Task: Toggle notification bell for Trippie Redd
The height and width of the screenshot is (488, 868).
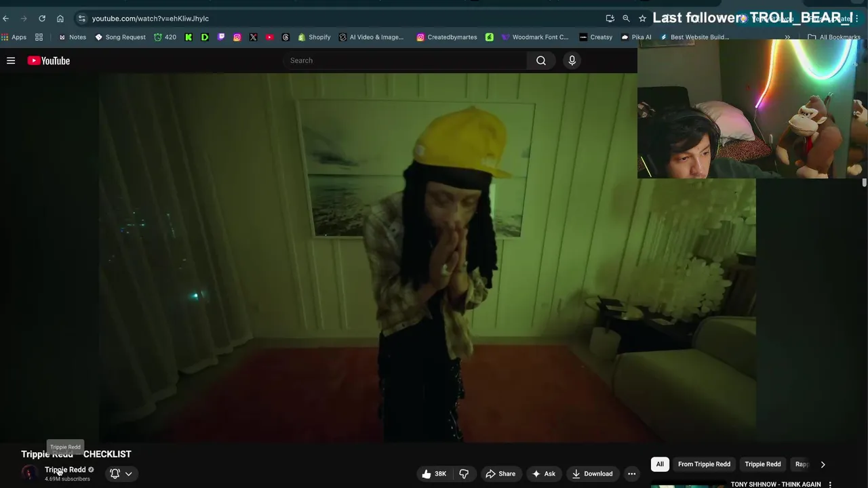Action: tap(115, 474)
